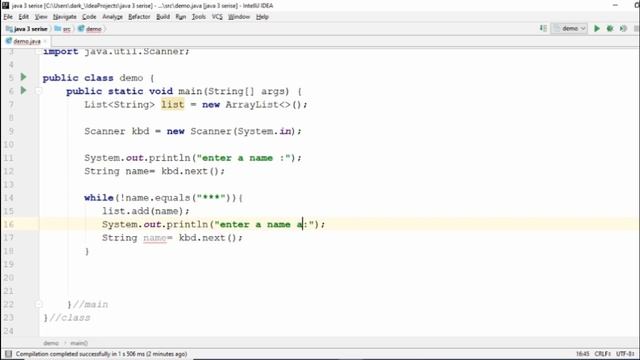This screenshot has width=640, height=360.
Task: Open the Build menu
Action: [163, 17]
